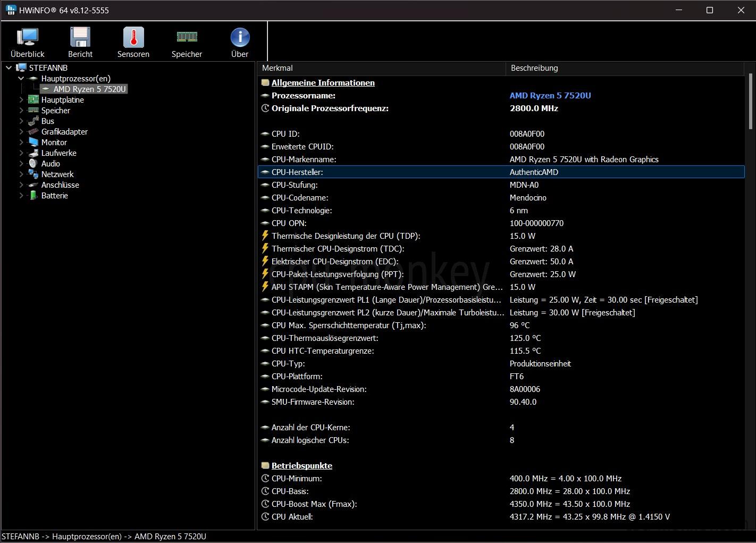Click the Audio speaker icon
The image size is (756, 543).
coord(33,164)
